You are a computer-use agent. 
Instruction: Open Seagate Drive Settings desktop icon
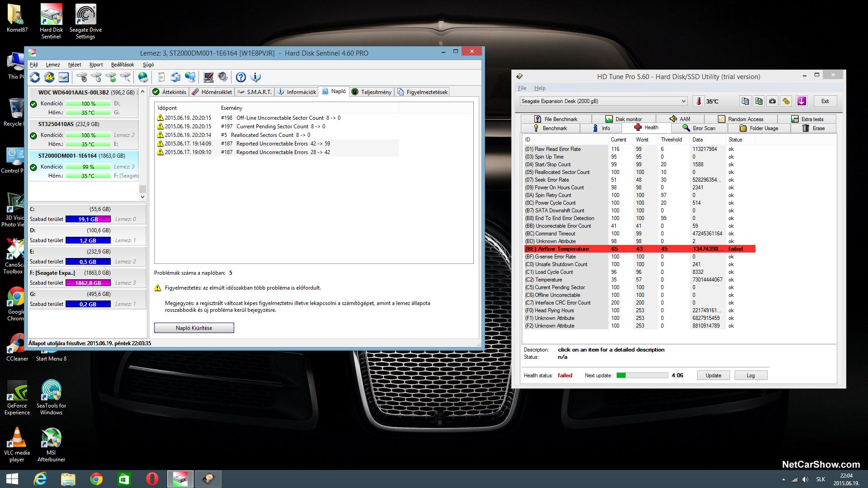[85, 22]
